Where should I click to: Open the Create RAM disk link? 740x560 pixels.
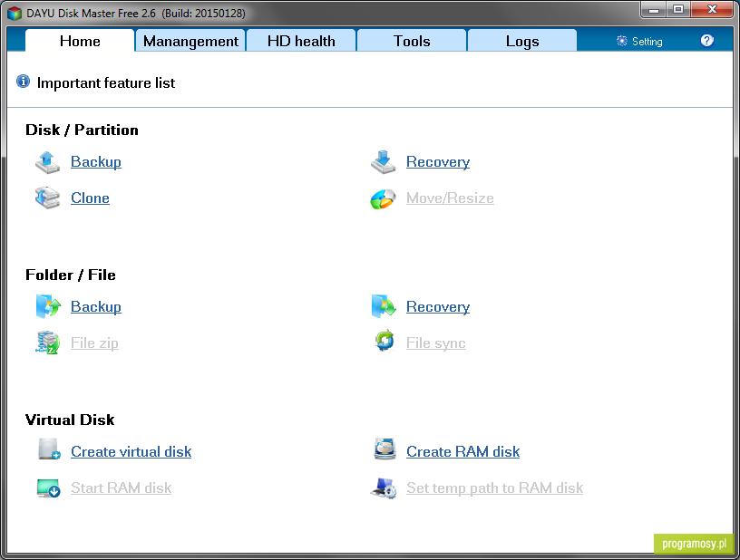(x=463, y=451)
